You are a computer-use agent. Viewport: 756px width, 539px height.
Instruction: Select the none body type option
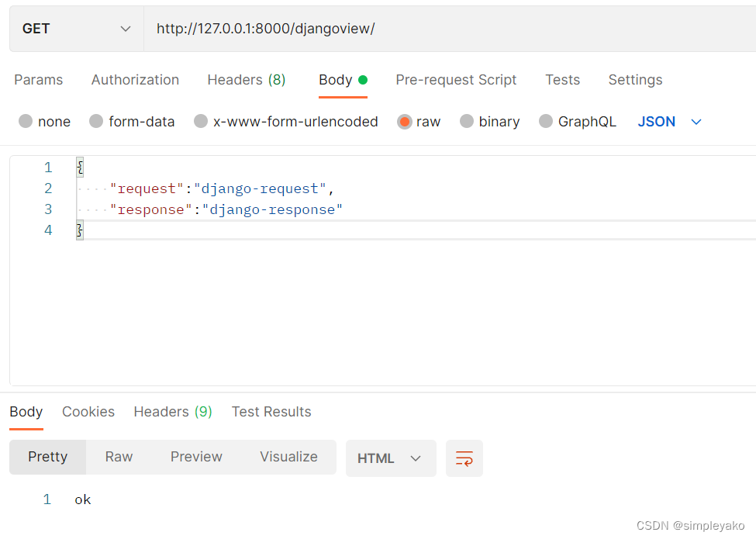click(x=44, y=121)
